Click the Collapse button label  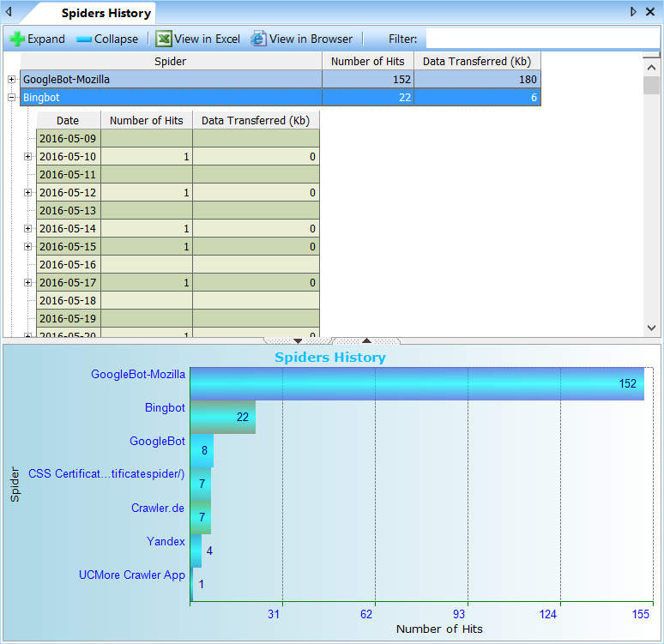pos(116,39)
